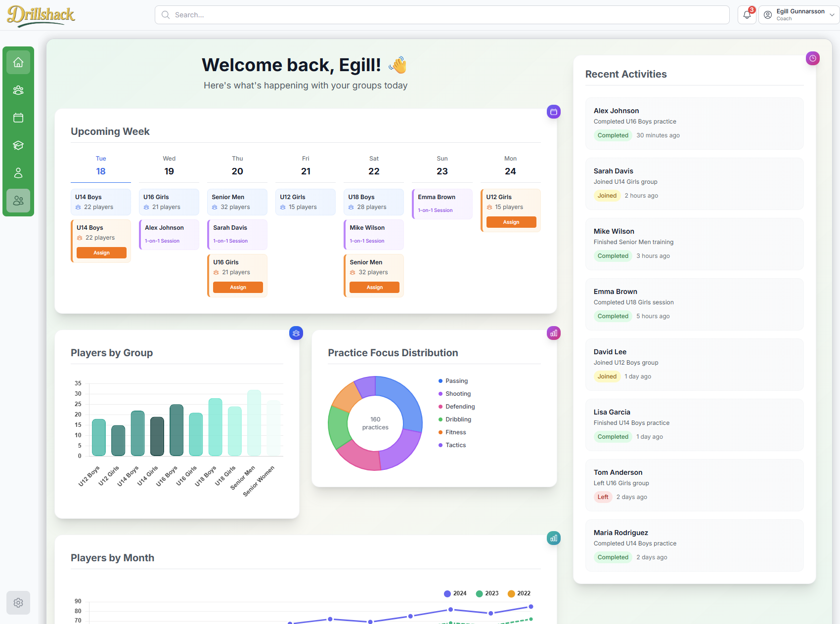Select the Teams icon in the sidebar

tap(18, 90)
